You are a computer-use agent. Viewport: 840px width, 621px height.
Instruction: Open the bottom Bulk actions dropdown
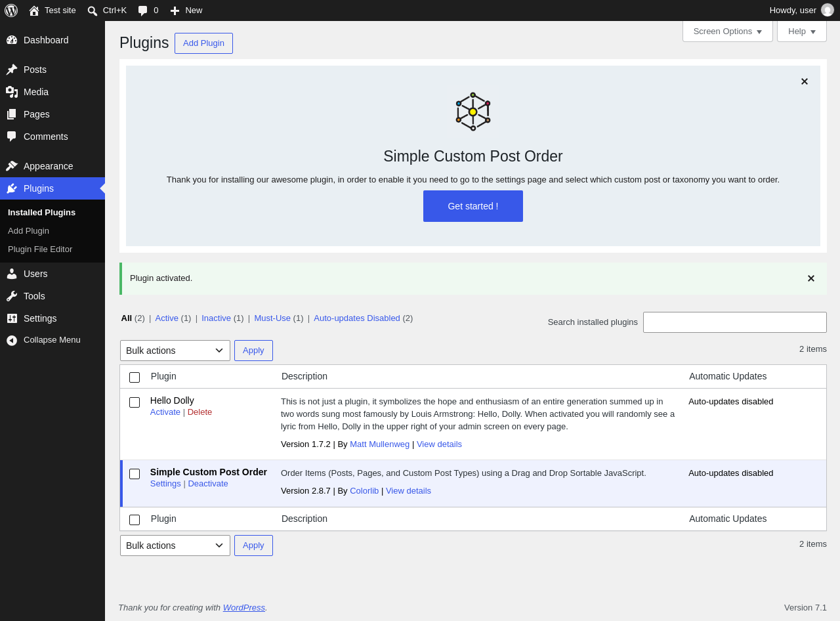click(175, 546)
